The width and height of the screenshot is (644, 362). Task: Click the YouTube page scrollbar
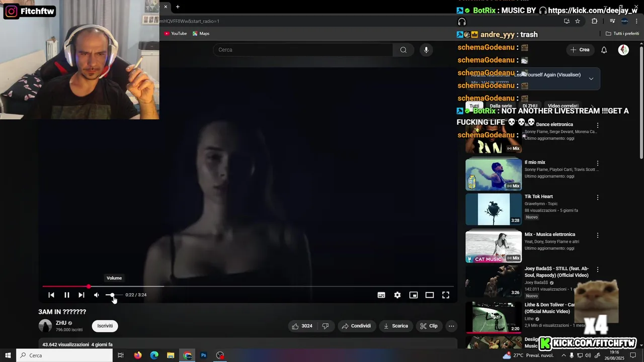(x=641, y=103)
